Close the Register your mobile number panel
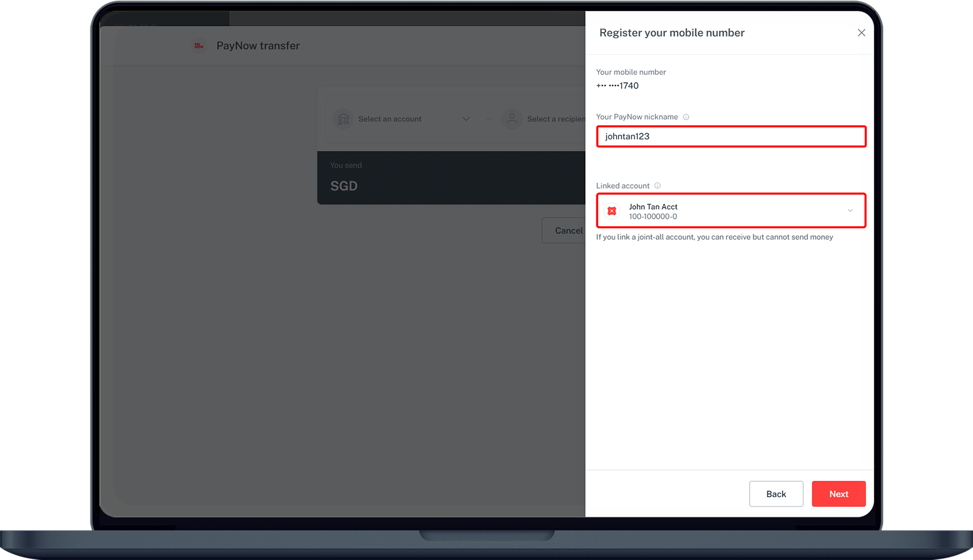The width and height of the screenshot is (973, 560). click(861, 33)
